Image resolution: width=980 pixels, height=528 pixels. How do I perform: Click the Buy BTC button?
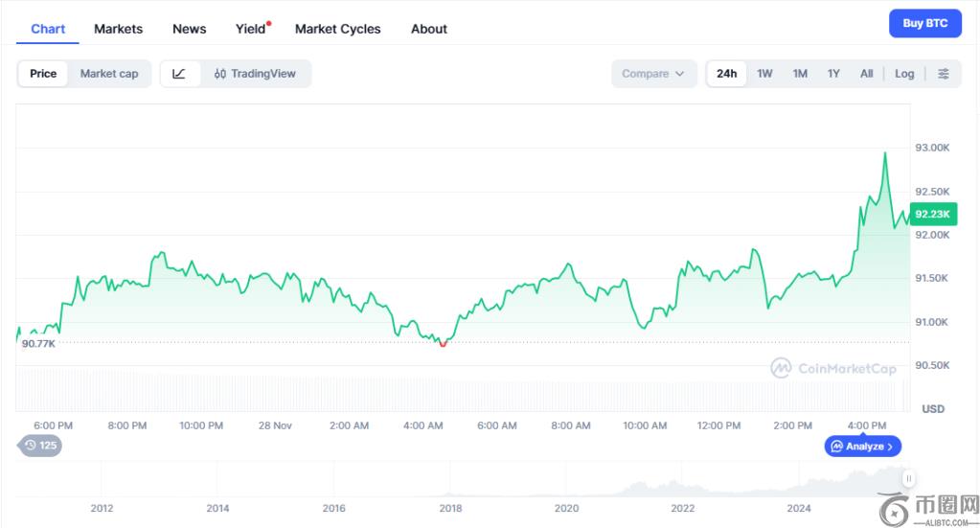(924, 24)
